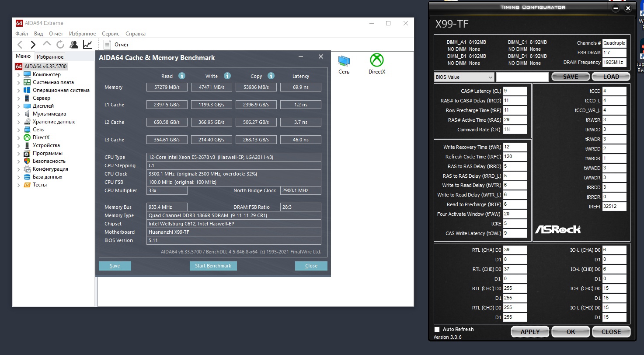
Task: Select Операционная система in the tree
Action: click(61, 90)
